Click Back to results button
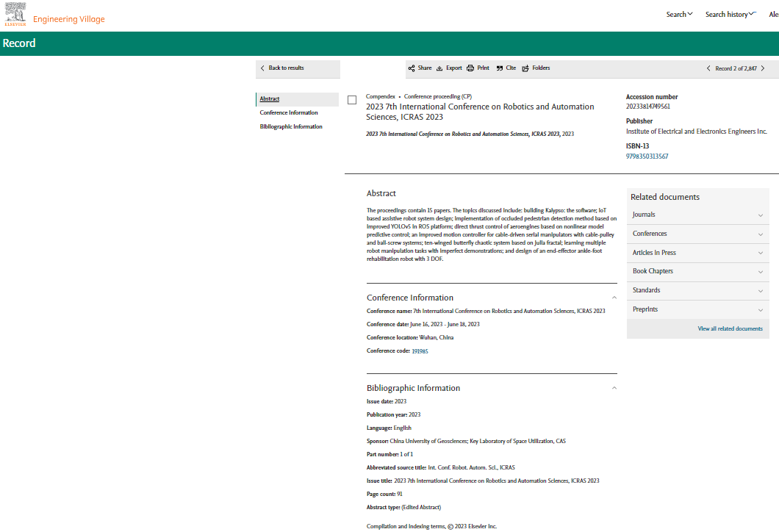 [298, 68]
